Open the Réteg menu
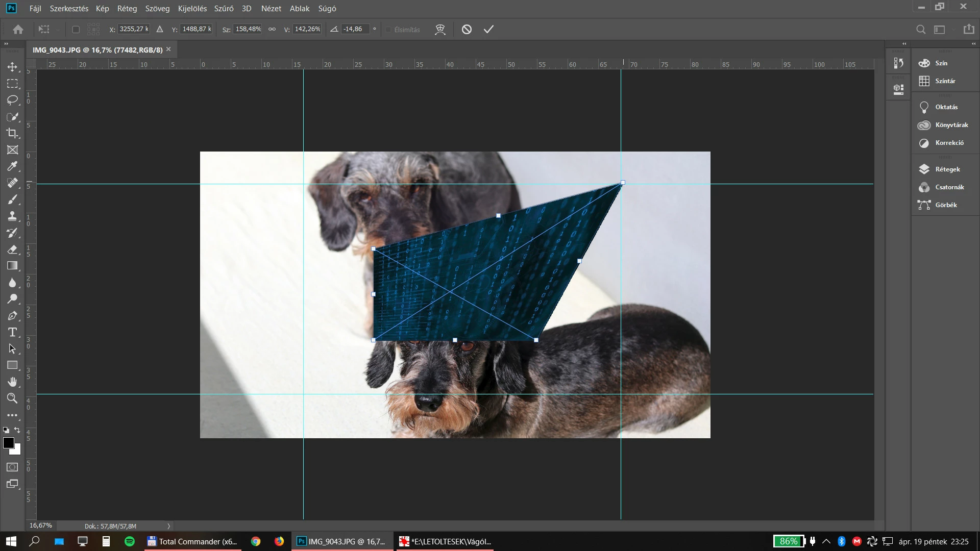This screenshot has width=980, height=551. tap(127, 9)
